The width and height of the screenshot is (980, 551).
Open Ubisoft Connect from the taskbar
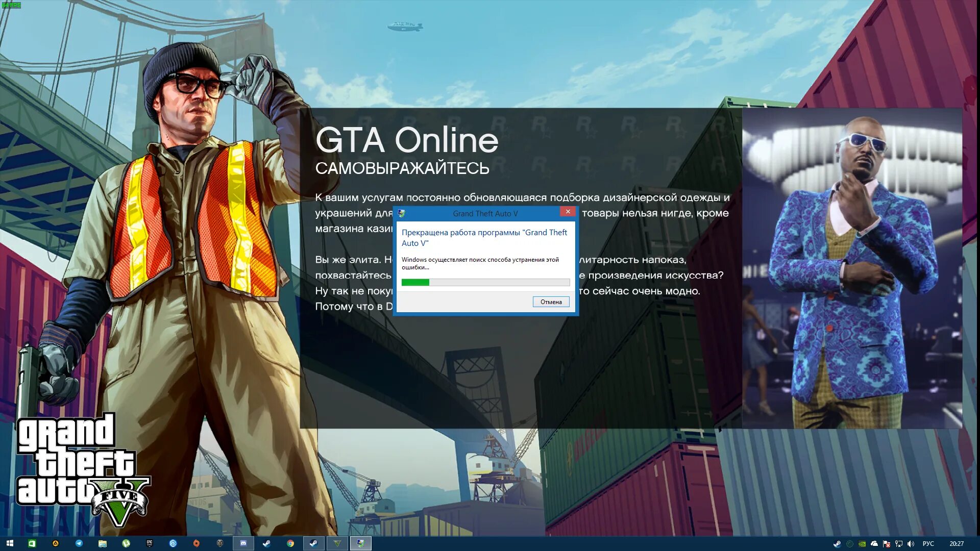click(173, 543)
